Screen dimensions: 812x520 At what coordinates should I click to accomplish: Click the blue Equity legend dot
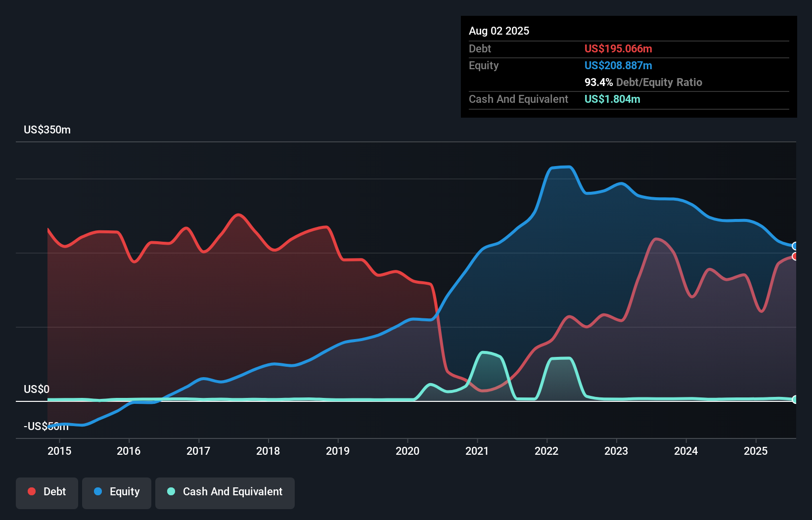point(97,491)
